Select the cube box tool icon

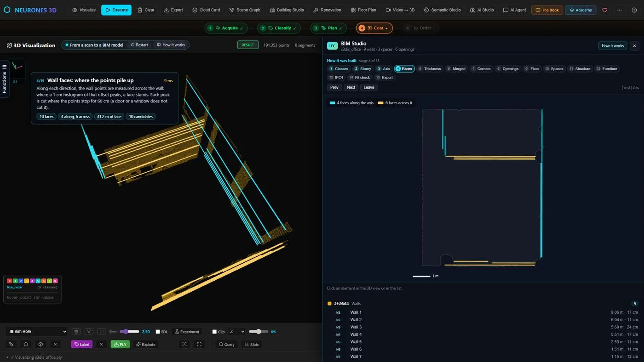(40, 345)
